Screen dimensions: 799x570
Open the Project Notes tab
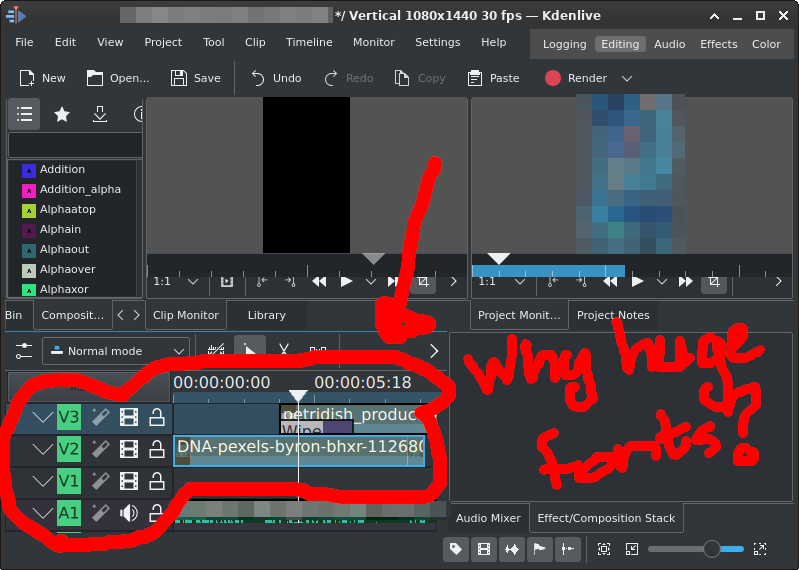(613, 315)
